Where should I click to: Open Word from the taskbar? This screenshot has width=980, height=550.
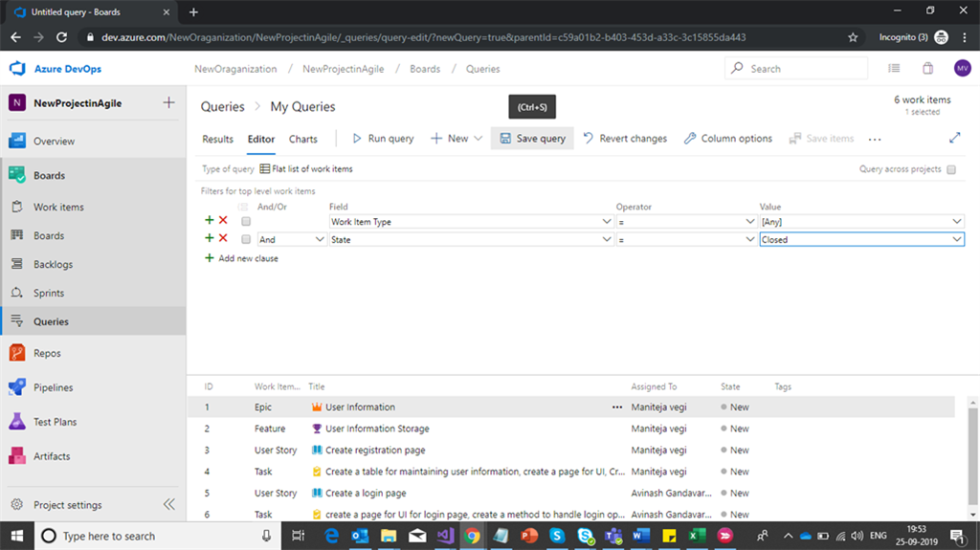tap(640, 536)
